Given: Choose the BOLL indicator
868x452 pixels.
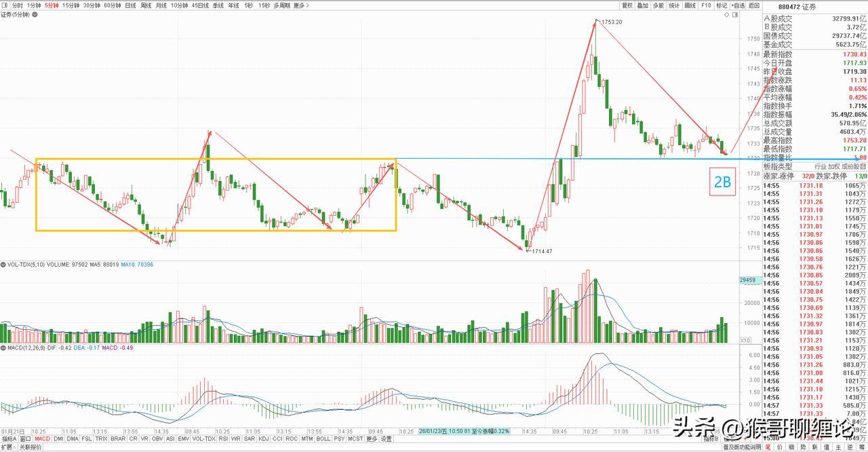Looking at the screenshot, I should point(323,439).
